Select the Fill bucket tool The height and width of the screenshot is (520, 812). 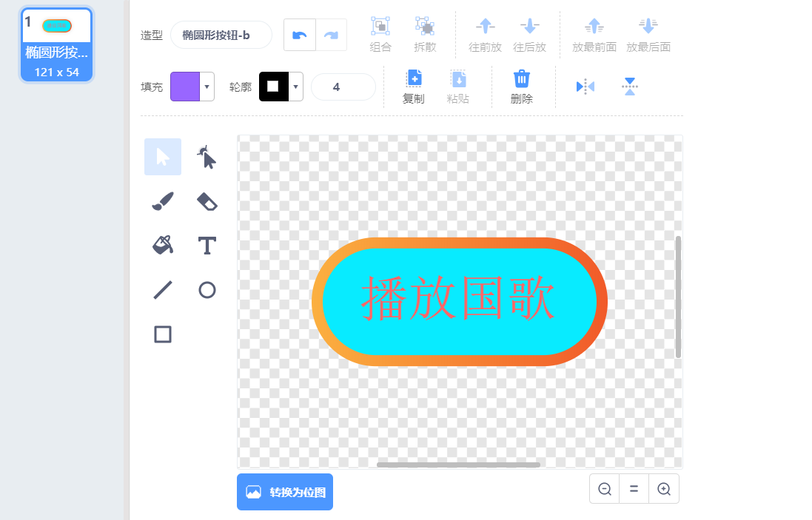click(163, 245)
